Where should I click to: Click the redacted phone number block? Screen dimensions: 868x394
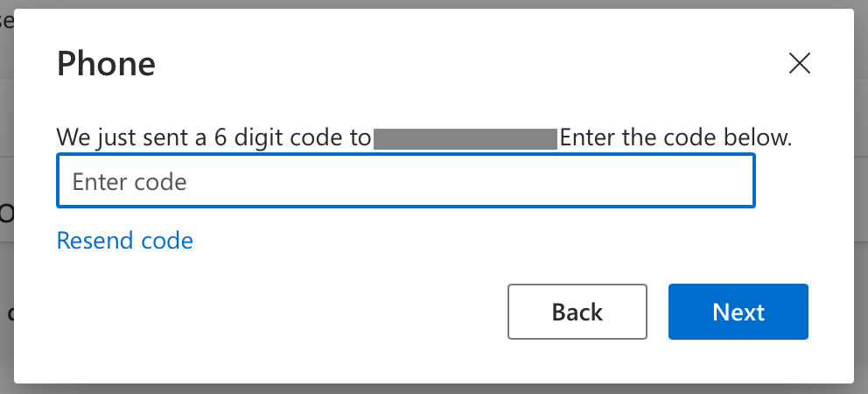[x=465, y=138]
